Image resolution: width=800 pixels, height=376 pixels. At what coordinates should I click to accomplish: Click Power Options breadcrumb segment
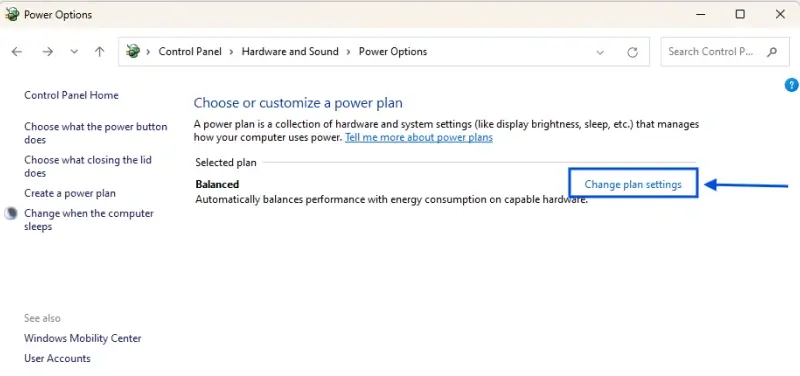393,52
